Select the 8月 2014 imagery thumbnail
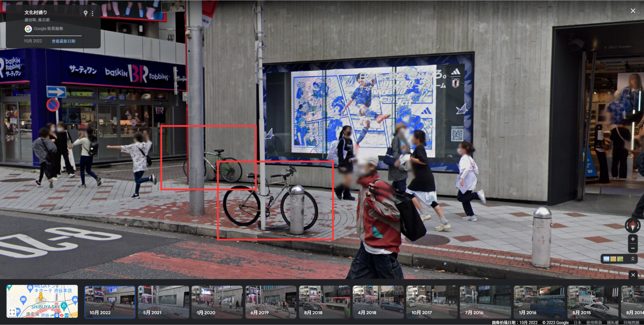Screen dimensions: 644x325 pyautogui.click(x=632, y=302)
